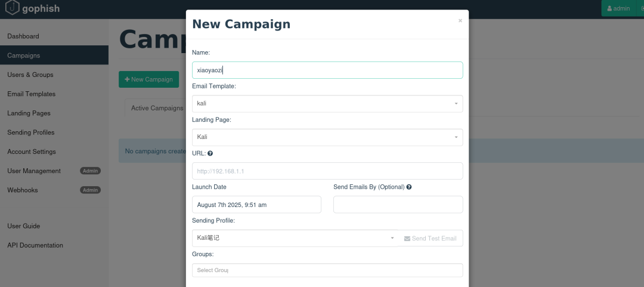The image size is (644, 287).
Task: Expand the Email Template dropdown
Action: 327,103
